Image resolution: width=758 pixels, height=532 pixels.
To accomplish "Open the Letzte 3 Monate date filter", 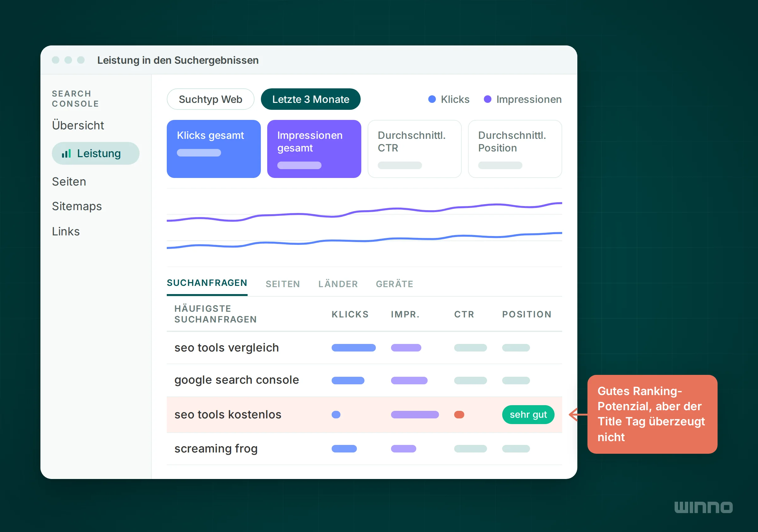I will pyautogui.click(x=310, y=99).
